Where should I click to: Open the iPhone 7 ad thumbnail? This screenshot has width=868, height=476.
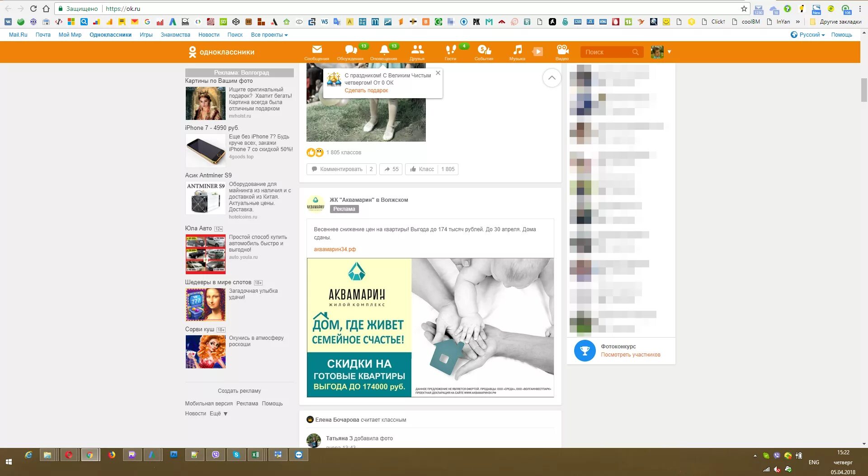click(205, 151)
